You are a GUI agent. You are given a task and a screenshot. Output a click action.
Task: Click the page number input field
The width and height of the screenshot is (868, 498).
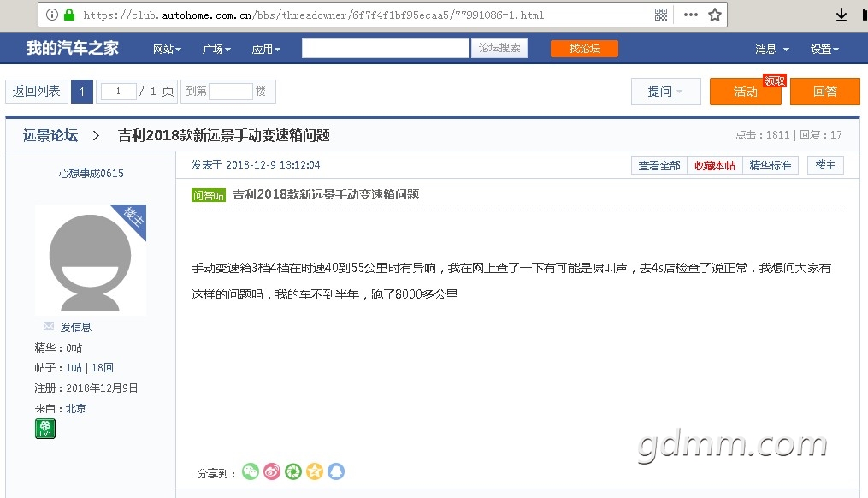pos(119,92)
